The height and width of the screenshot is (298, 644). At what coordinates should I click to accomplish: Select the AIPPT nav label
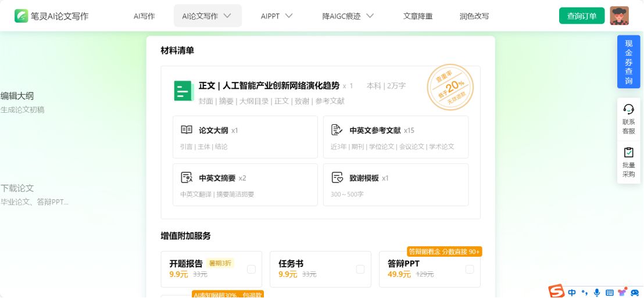point(270,16)
